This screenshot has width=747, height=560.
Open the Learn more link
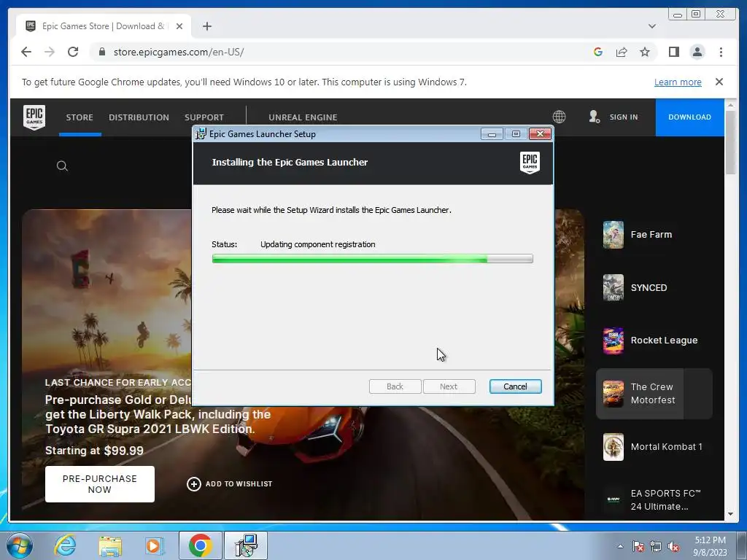678,82
